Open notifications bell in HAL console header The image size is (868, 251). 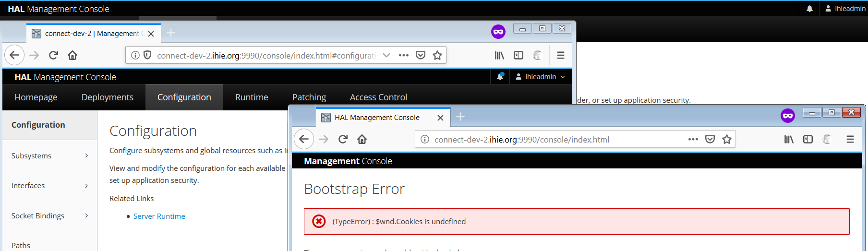(500, 77)
